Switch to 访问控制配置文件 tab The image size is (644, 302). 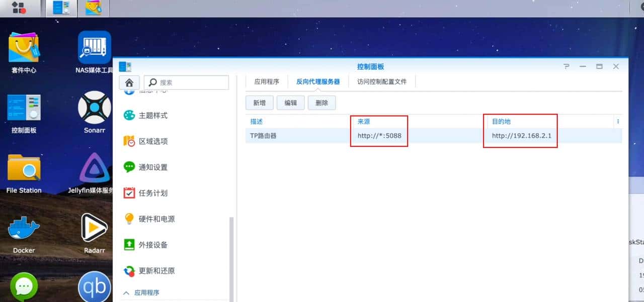382,82
